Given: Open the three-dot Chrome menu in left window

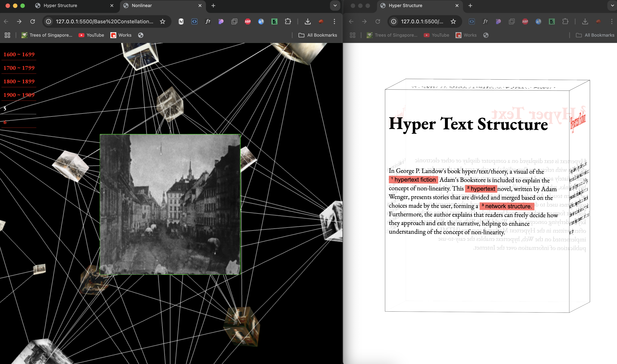Looking at the screenshot, I should coord(334,22).
